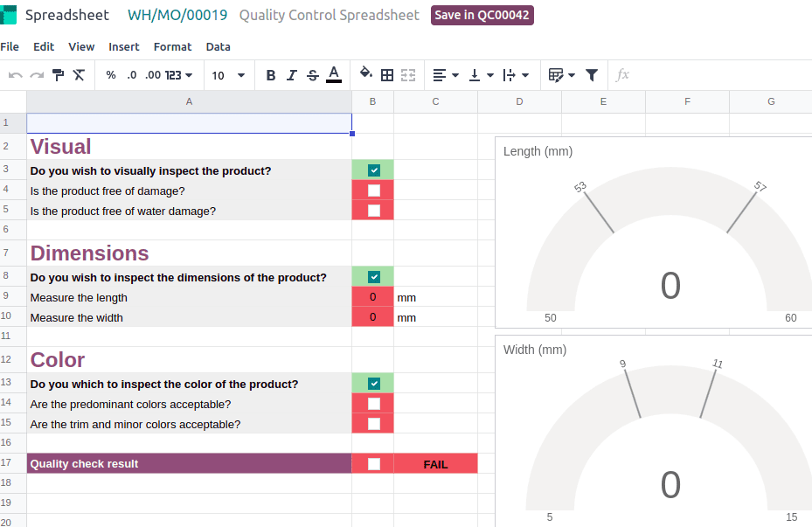Click the Save in QC00042 button
The width and height of the screenshot is (812, 527).
[x=482, y=15]
